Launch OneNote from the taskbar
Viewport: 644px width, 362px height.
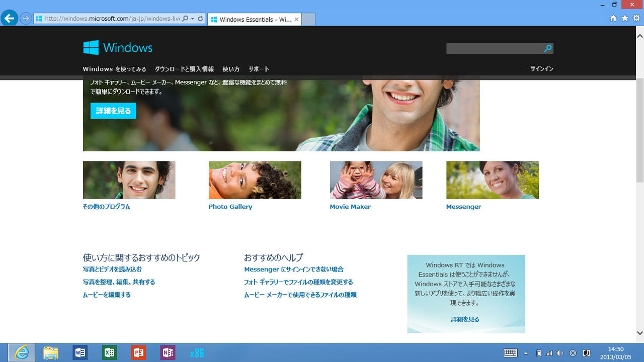coord(168,353)
